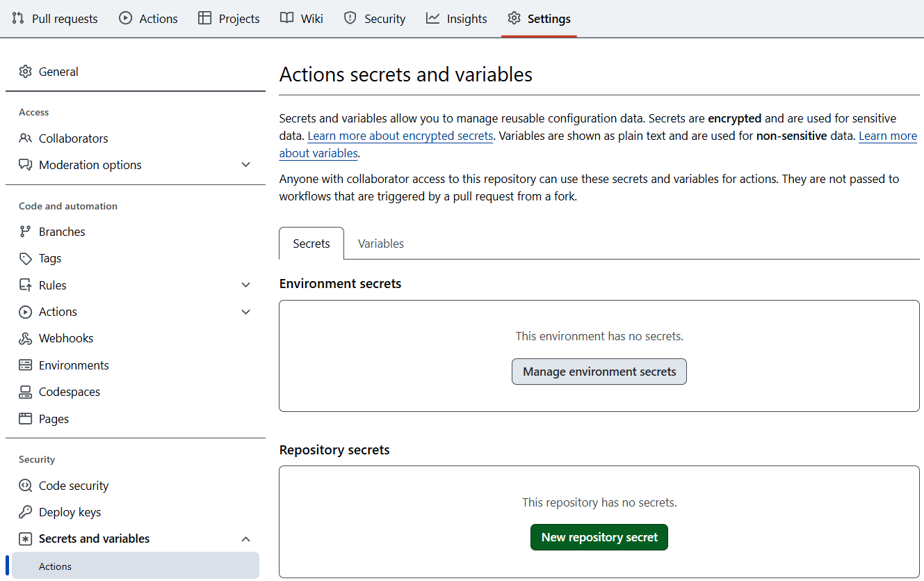Click the Collaborators people icon

pos(26,138)
